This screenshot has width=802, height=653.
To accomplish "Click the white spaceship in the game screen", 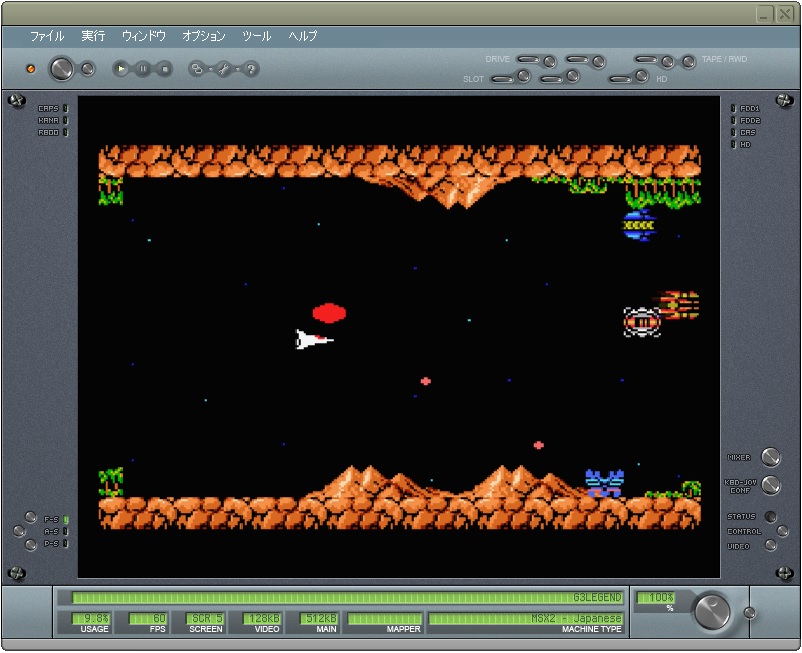I will coord(314,340).
